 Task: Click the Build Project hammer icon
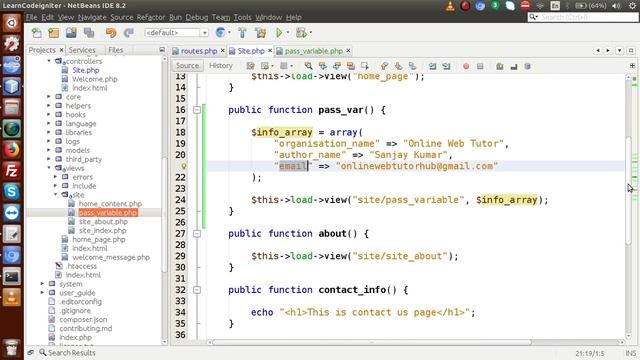click(242, 33)
